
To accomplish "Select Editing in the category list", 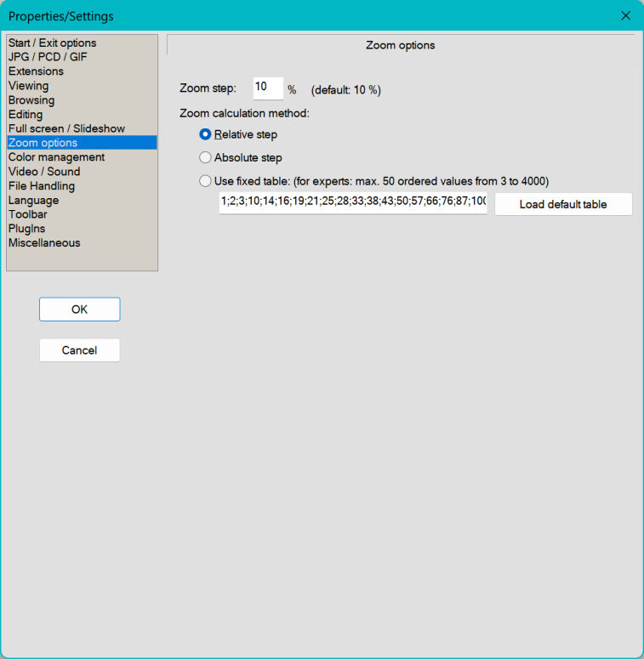I will coord(26,114).
